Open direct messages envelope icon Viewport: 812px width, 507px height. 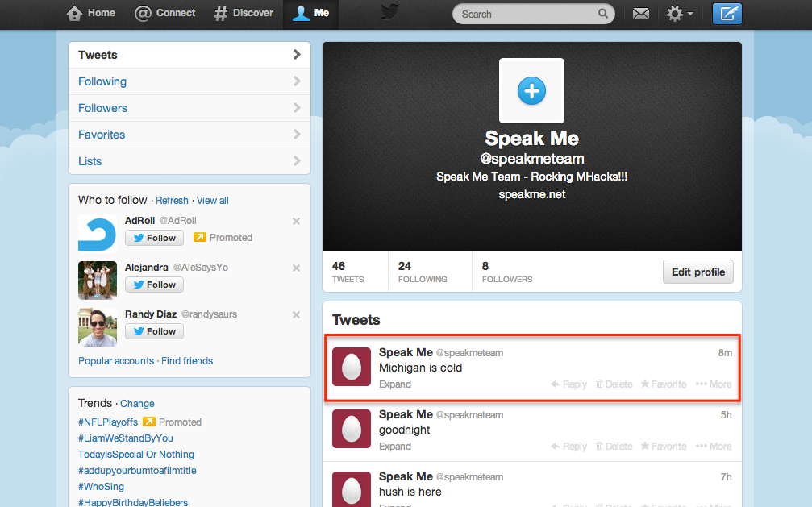pos(640,14)
